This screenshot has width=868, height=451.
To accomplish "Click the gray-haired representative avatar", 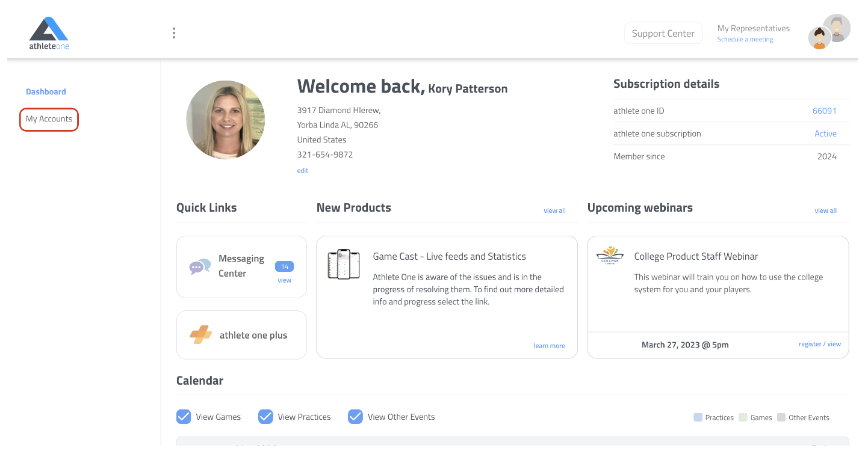I will (x=837, y=28).
